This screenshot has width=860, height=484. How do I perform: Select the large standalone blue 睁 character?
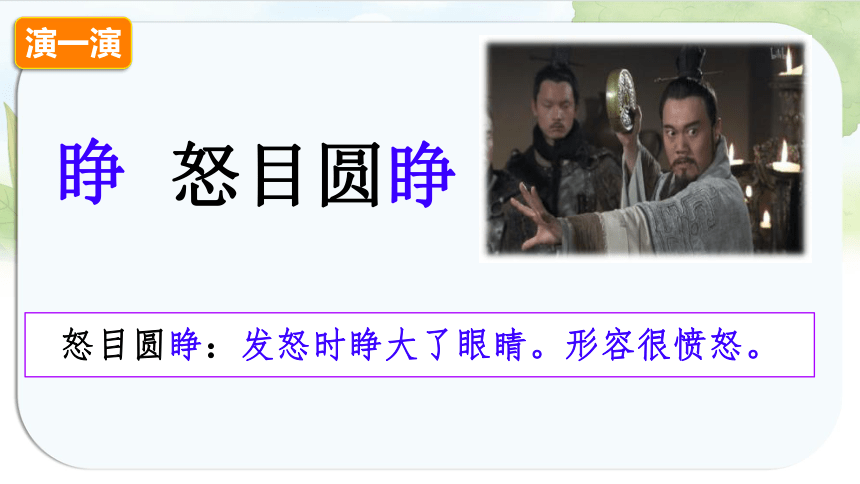(92, 172)
